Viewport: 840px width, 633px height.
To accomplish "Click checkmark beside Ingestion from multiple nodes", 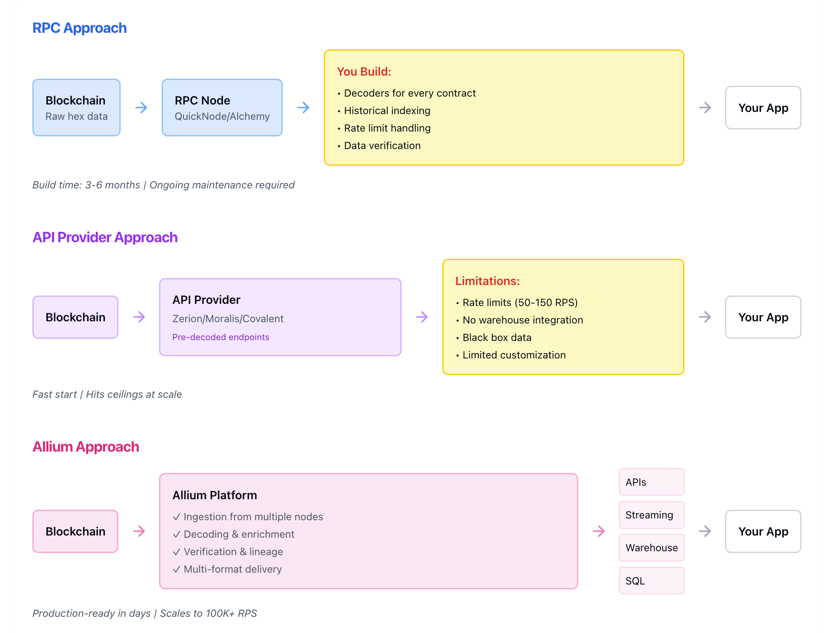I will [x=177, y=517].
